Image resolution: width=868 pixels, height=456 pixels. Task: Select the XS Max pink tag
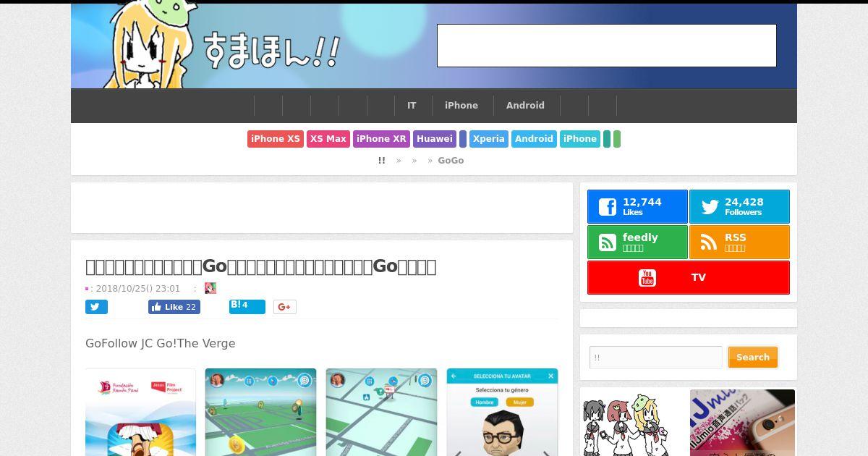point(328,139)
